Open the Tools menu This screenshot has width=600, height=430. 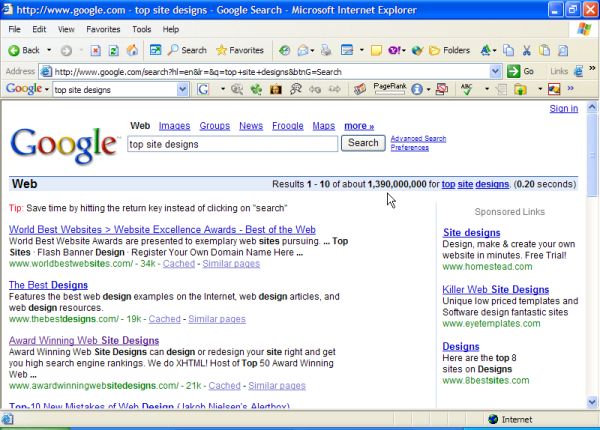coord(142,29)
